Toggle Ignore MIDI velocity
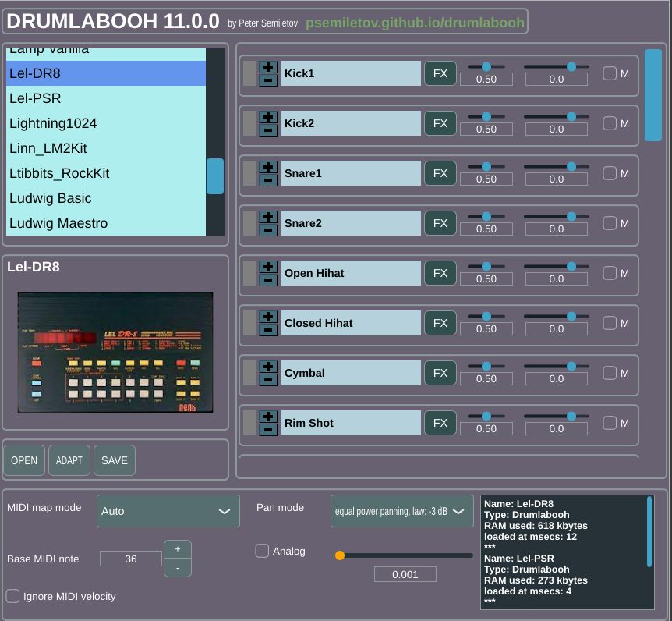672x621 pixels. [13, 596]
